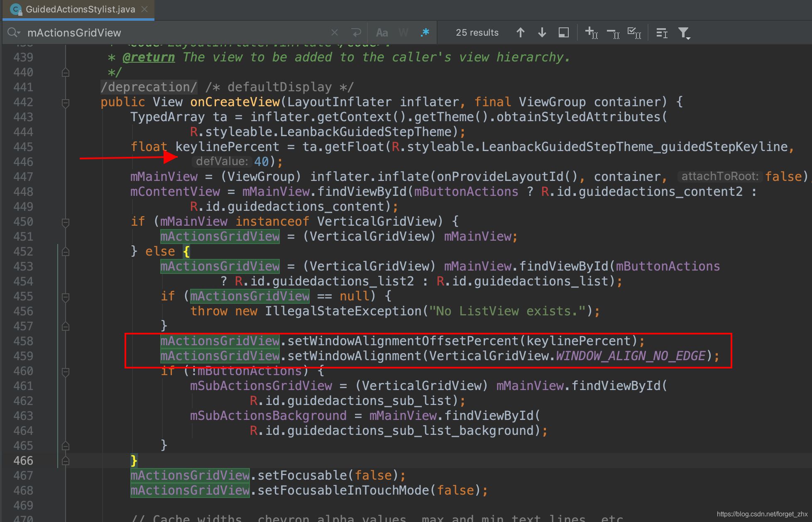Toggle search in selection only

[662, 32]
